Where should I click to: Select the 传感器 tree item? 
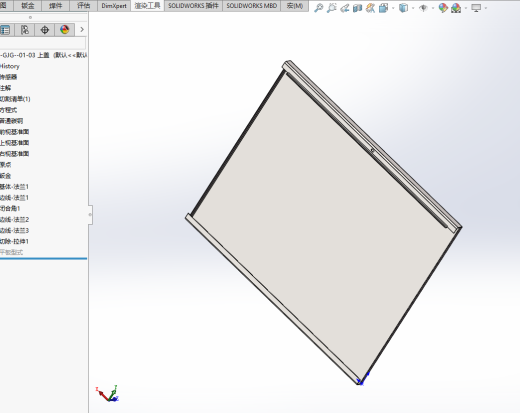point(9,77)
